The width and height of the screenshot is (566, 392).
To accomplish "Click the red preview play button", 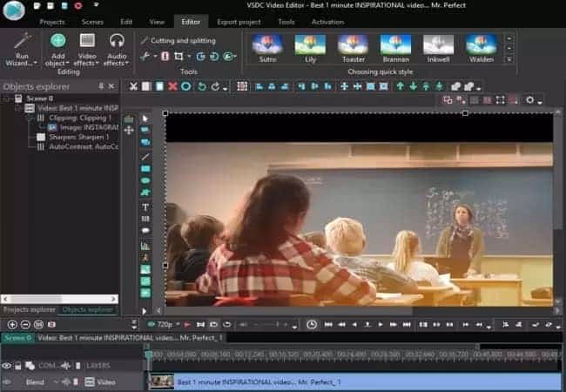I will tap(187, 325).
